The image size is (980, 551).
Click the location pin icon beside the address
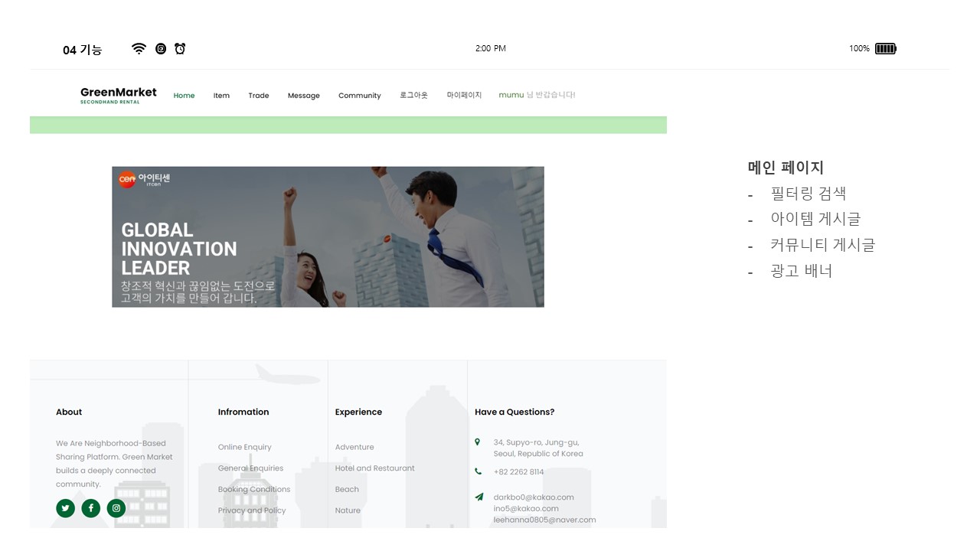coord(479,442)
